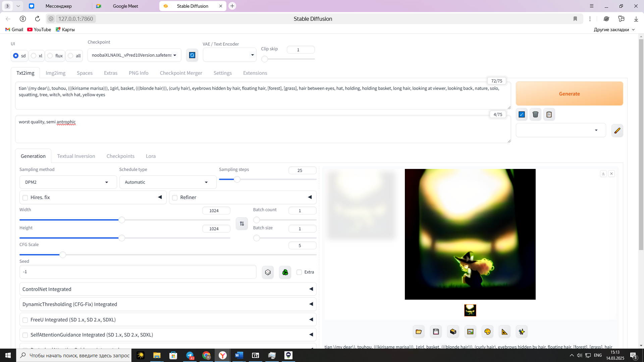
Task: Open the Gmail bookmark
Action: click(14, 29)
